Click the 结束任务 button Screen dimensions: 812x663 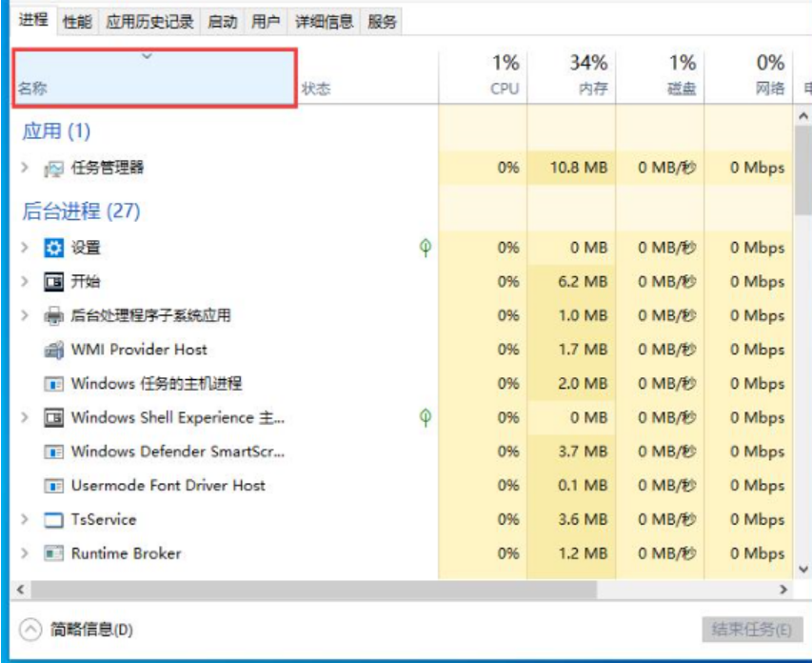tap(751, 630)
